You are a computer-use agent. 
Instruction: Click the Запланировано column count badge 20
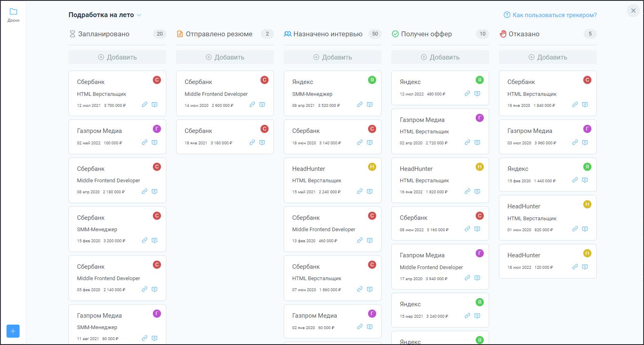pyautogui.click(x=160, y=34)
